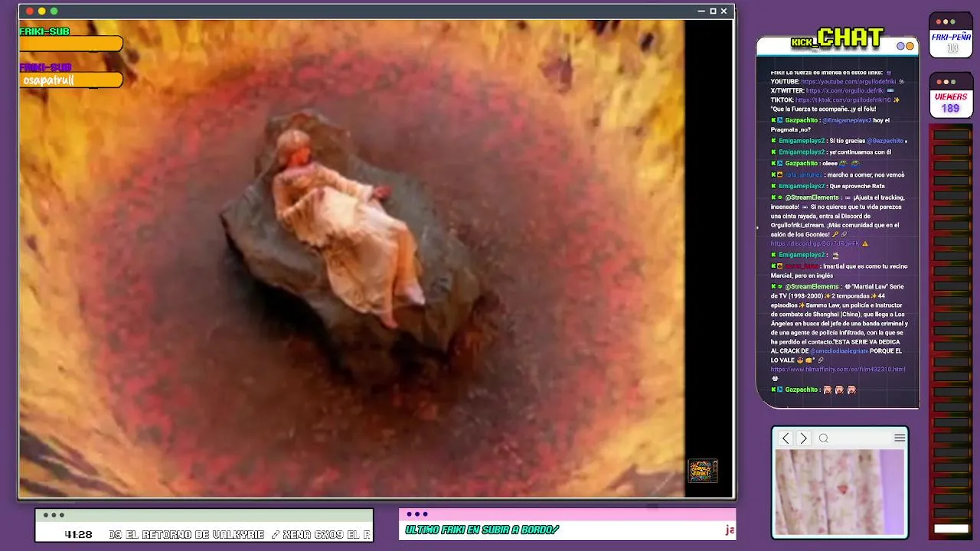
Task: Click the white bar at the meter column bottom
Action: (952, 528)
